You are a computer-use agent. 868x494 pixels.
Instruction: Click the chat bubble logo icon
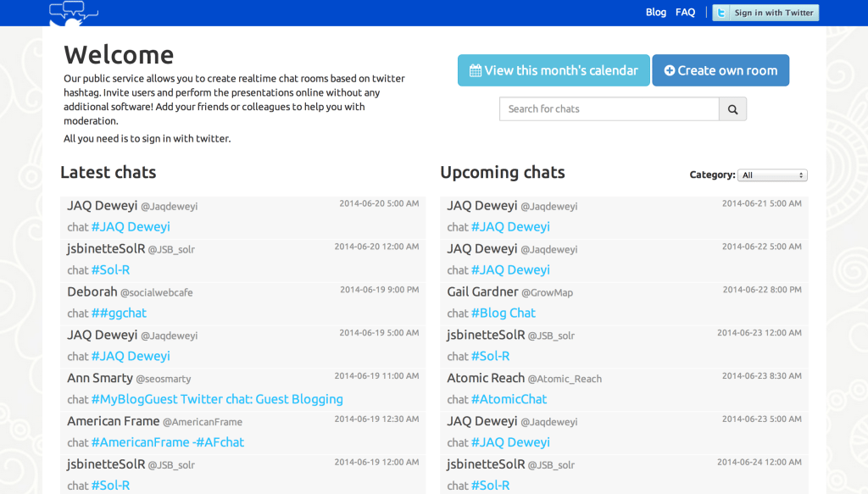[x=74, y=13]
